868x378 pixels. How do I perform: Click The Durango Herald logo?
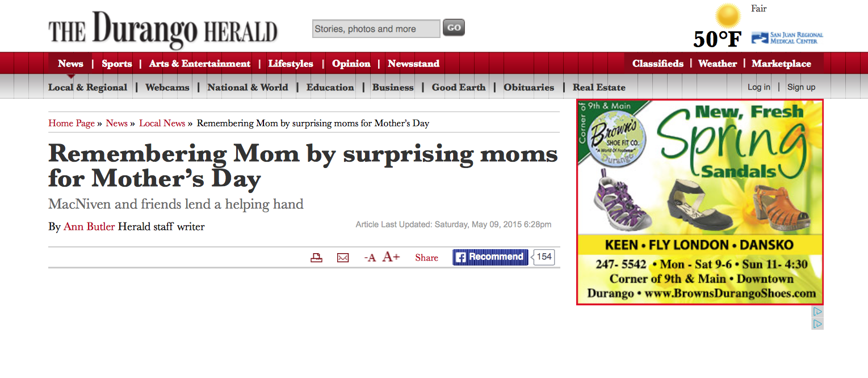pyautogui.click(x=163, y=31)
